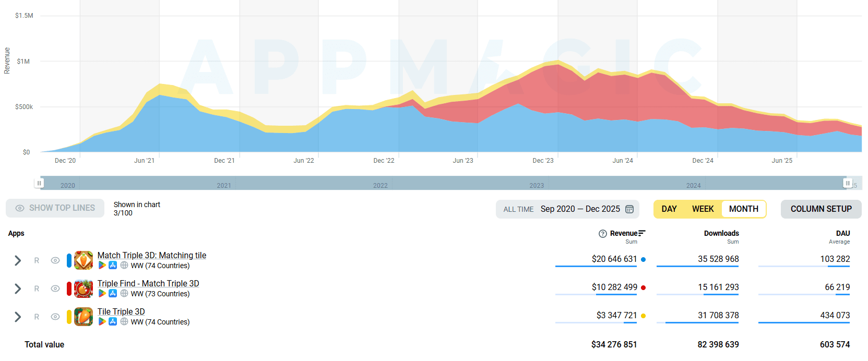Click the Revenue sort descending icon

point(642,233)
